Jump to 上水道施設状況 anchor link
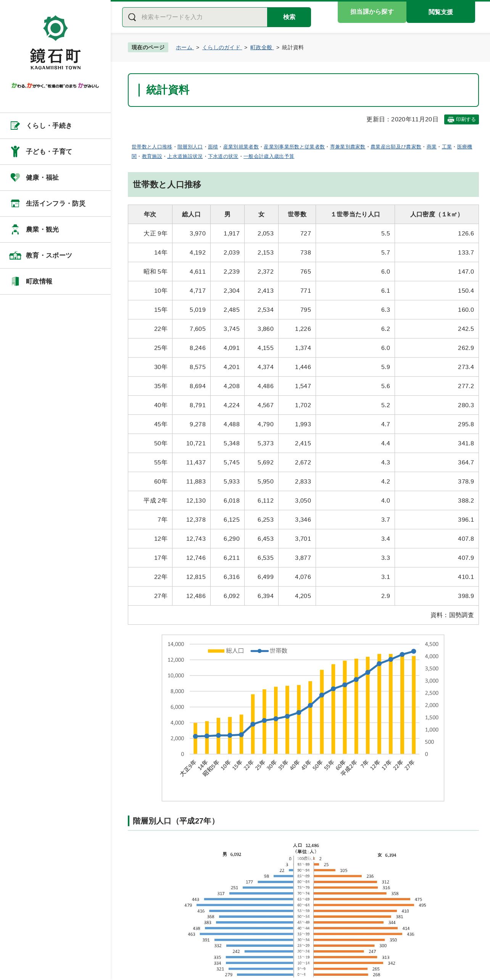This screenshot has width=490, height=980. tap(185, 156)
